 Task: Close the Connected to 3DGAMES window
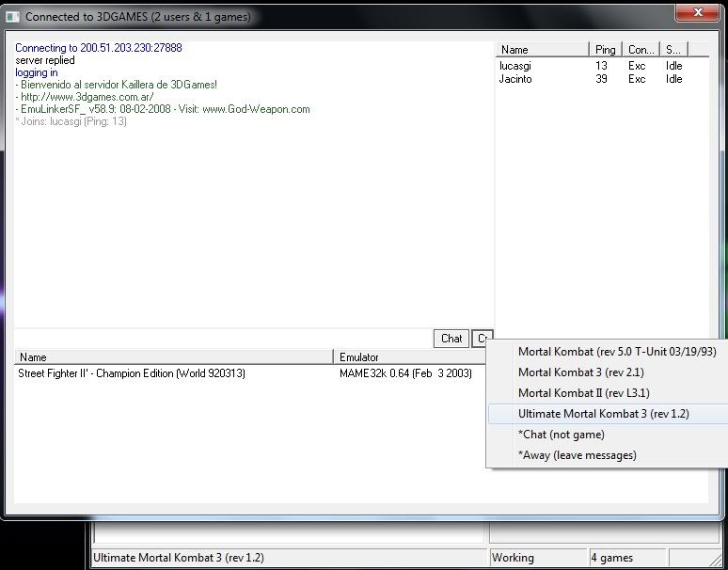pos(697,12)
